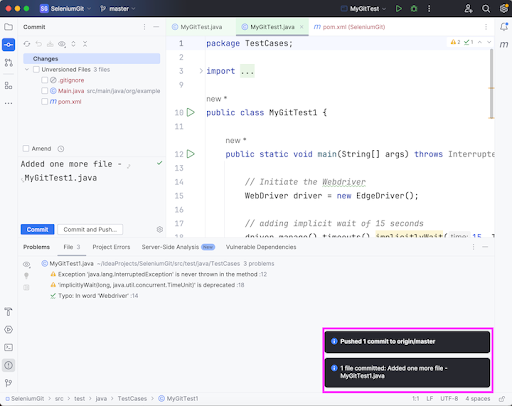Open the master branch dropdown

118,9
